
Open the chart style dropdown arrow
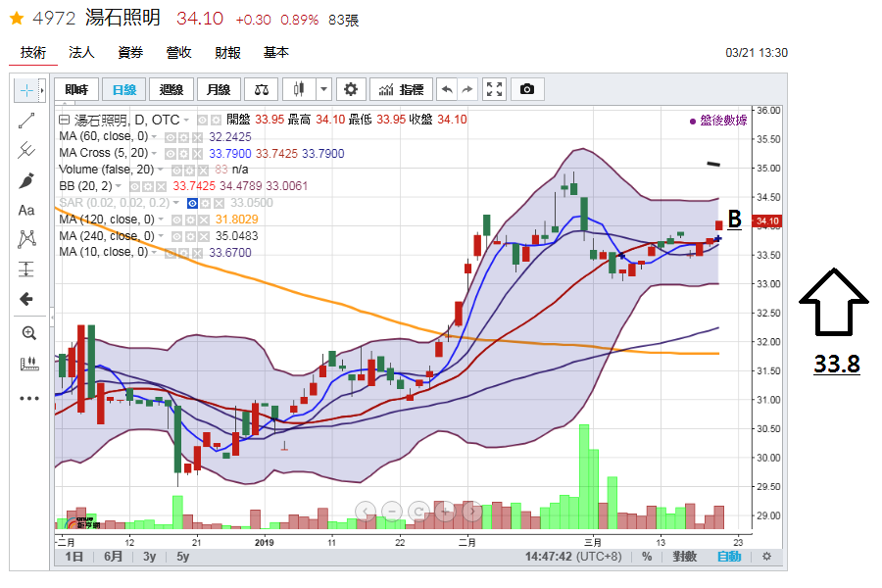323,89
